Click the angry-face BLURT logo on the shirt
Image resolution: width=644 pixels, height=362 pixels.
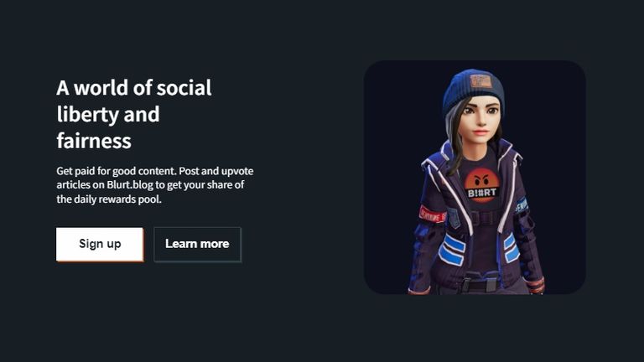482,185
